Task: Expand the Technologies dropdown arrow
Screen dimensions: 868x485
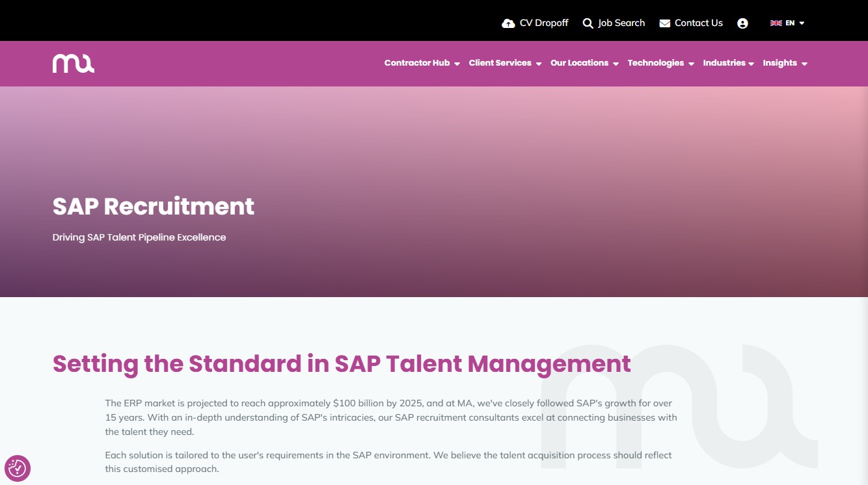Action: tap(691, 64)
